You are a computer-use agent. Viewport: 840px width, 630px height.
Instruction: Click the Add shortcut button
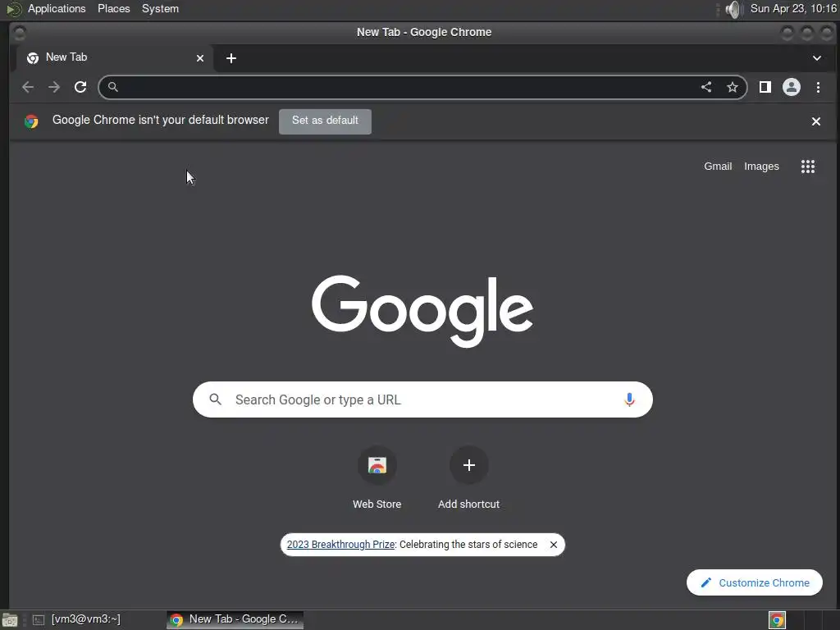[468, 478]
